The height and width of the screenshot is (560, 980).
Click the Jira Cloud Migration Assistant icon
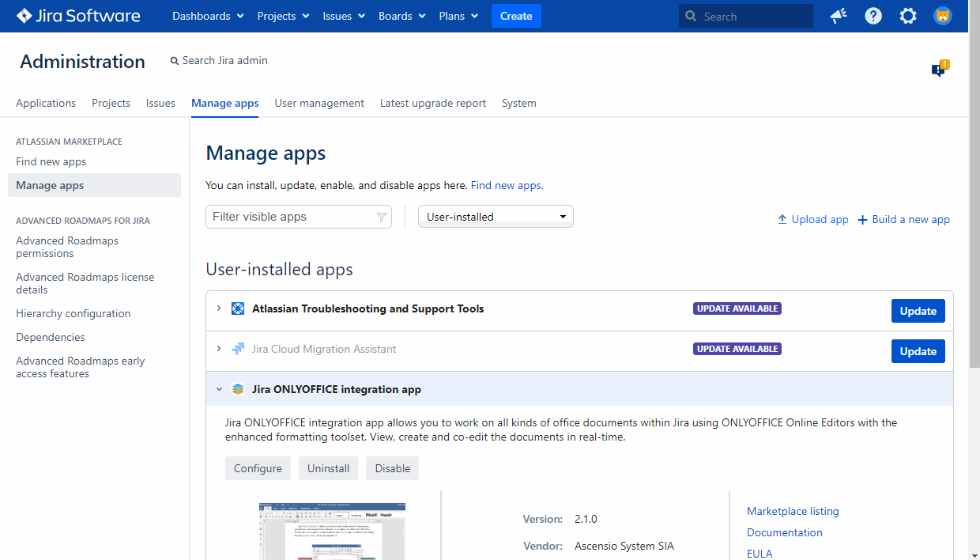(238, 349)
